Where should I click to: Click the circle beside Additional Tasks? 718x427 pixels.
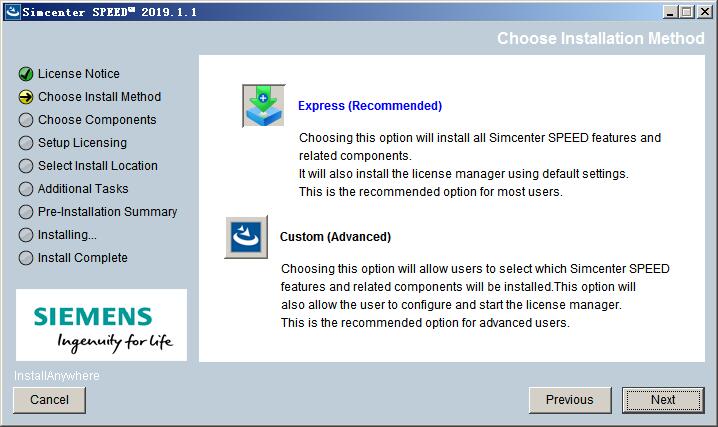pyautogui.click(x=26, y=189)
